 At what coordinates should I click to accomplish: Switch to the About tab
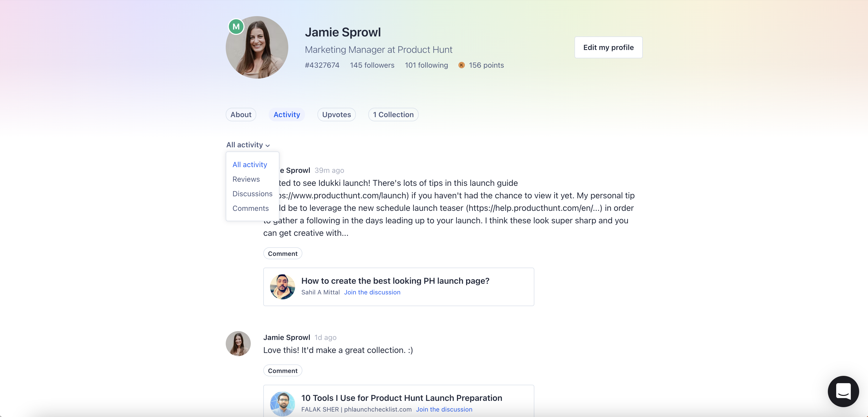pos(241,115)
